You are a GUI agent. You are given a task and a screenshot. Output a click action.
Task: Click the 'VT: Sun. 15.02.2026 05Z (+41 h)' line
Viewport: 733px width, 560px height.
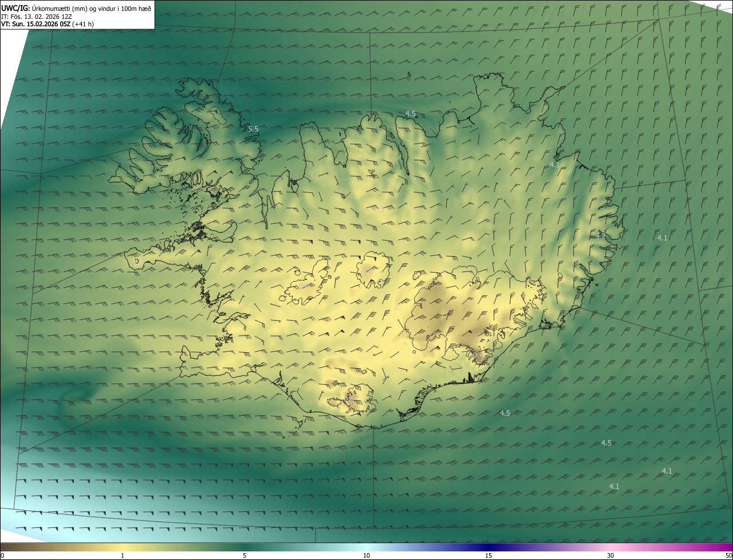[48, 24]
